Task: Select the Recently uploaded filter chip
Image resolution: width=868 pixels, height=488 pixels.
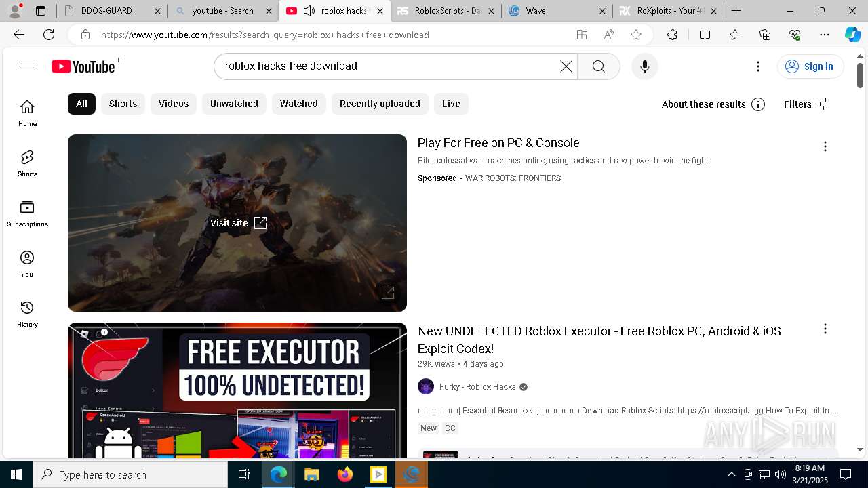Action: (x=380, y=104)
